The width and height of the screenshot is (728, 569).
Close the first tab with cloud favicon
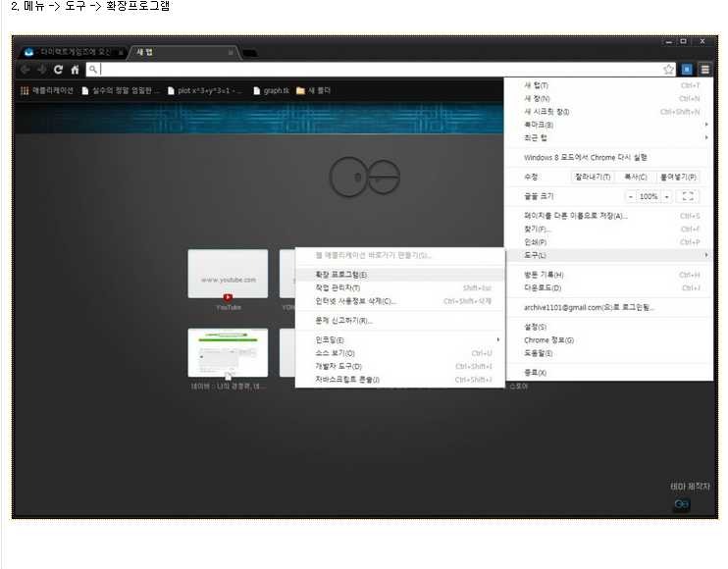[x=121, y=52]
